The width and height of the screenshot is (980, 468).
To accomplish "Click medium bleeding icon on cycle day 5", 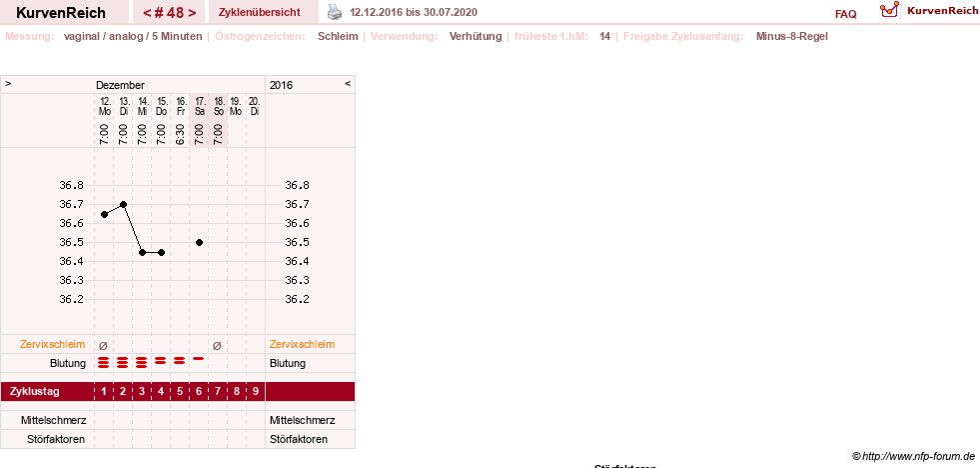I will coord(180,360).
